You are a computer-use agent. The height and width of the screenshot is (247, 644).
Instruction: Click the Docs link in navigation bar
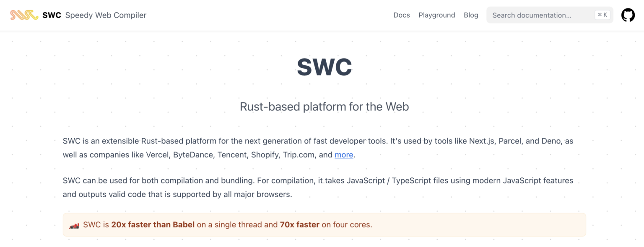pos(401,15)
